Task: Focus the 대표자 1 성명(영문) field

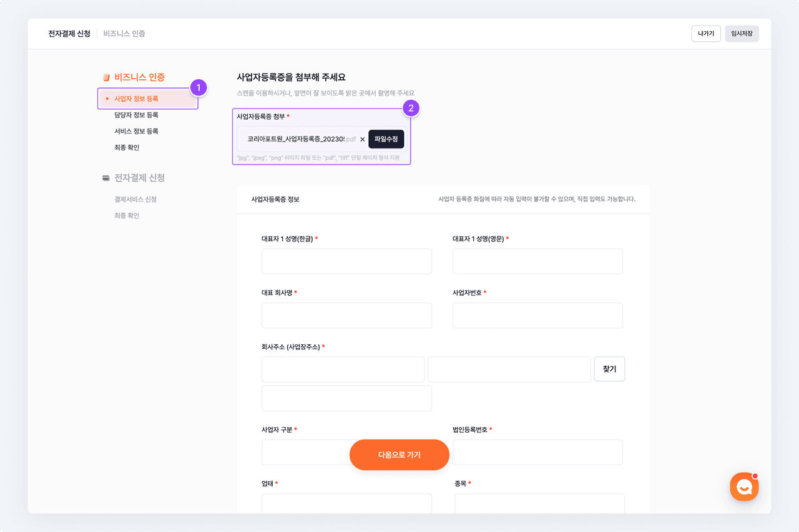Action: (x=537, y=261)
